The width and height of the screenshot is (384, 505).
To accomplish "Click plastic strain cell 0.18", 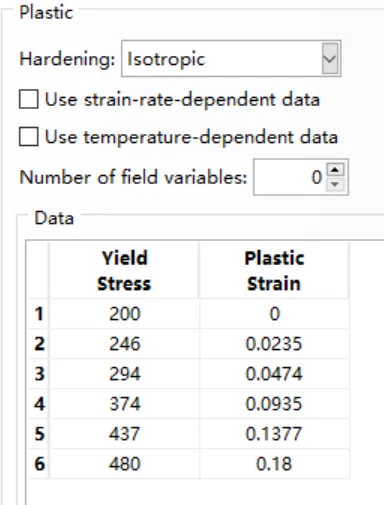I will pyautogui.click(x=274, y=464).
